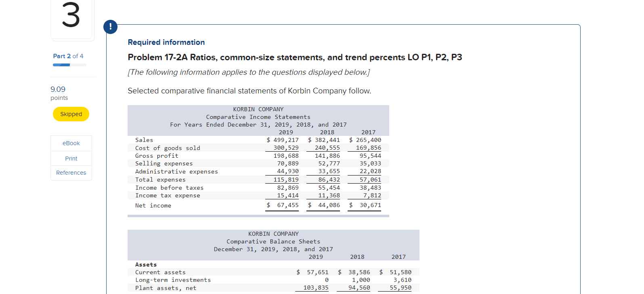
Task: Click the italic 'following information applies' note
Action: click(x=249, y=72)
